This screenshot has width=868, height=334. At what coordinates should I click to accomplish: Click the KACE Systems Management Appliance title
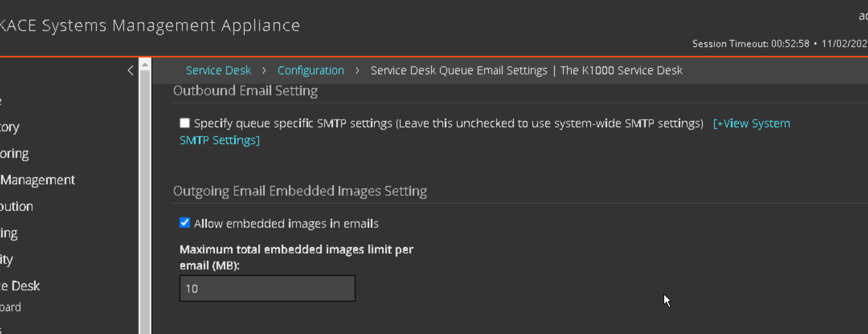[149, 26]
